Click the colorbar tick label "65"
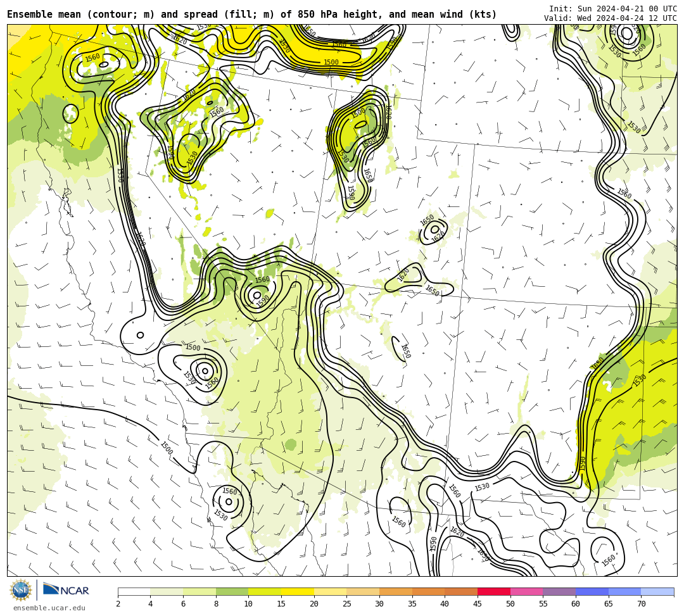684x616 pixels. (x=609, y=604)
